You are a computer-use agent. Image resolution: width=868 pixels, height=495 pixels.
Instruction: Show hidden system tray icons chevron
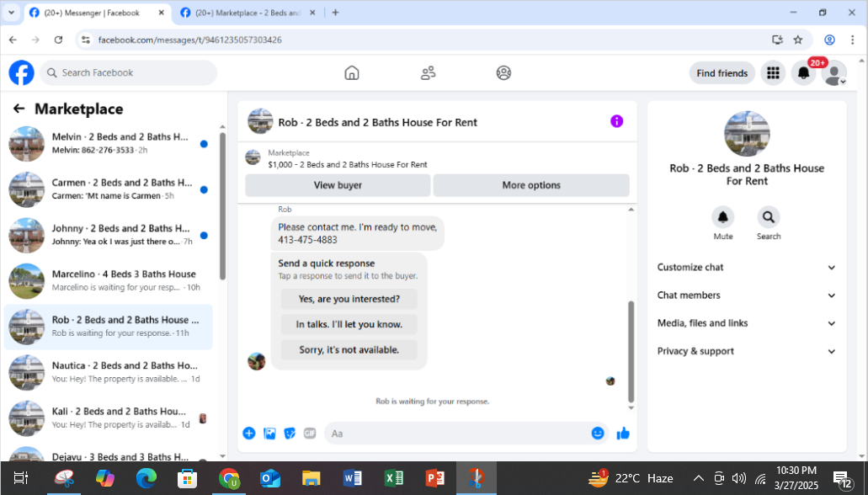click(699, 478)
